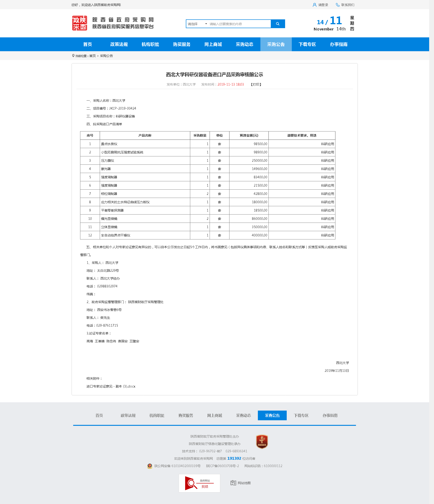Click phone number 029-87611715

(x=107, y=325)
